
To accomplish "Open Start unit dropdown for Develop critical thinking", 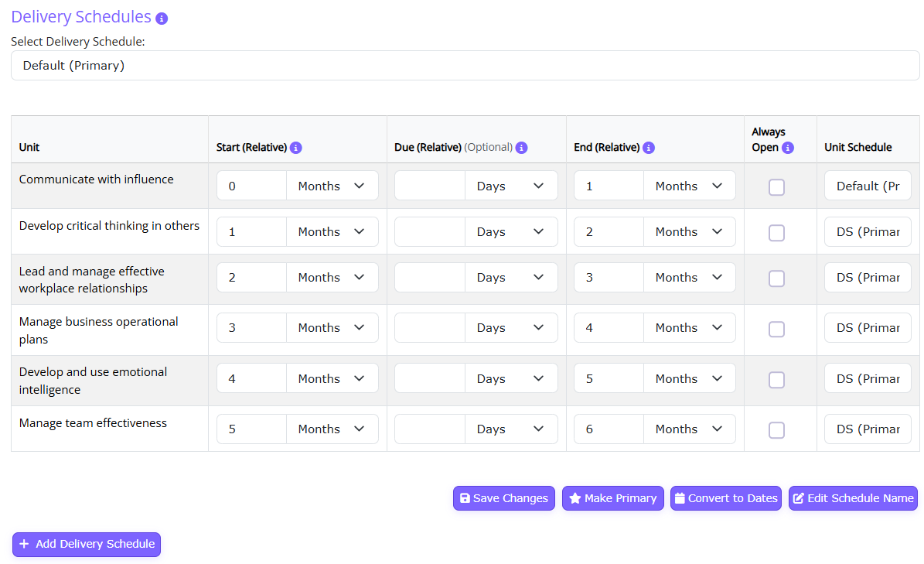I will pyautogui.click(x=332, y=231).
